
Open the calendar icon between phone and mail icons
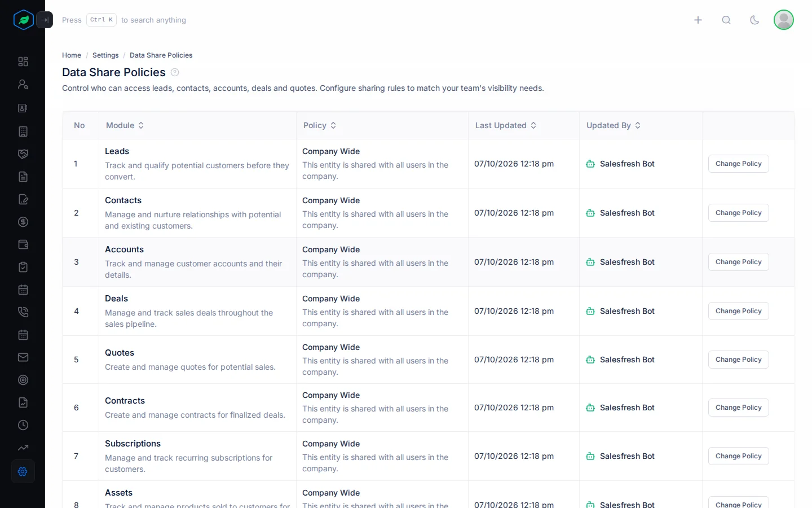tap(23, 335)
